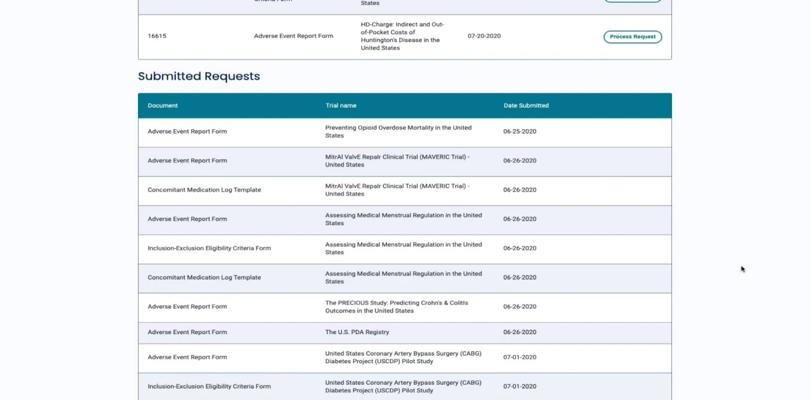
Task: Select Inclusion-Exclusion form for Menstrual Regulation trial
Action: (x=209, y=248)
